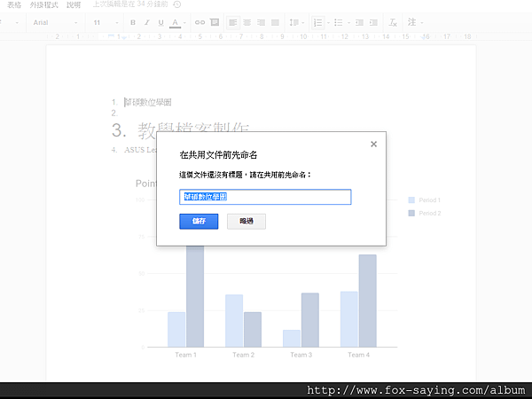Toggle the numbered list
Viewport: 532px width, 399px height.
[x=318, y=22]
